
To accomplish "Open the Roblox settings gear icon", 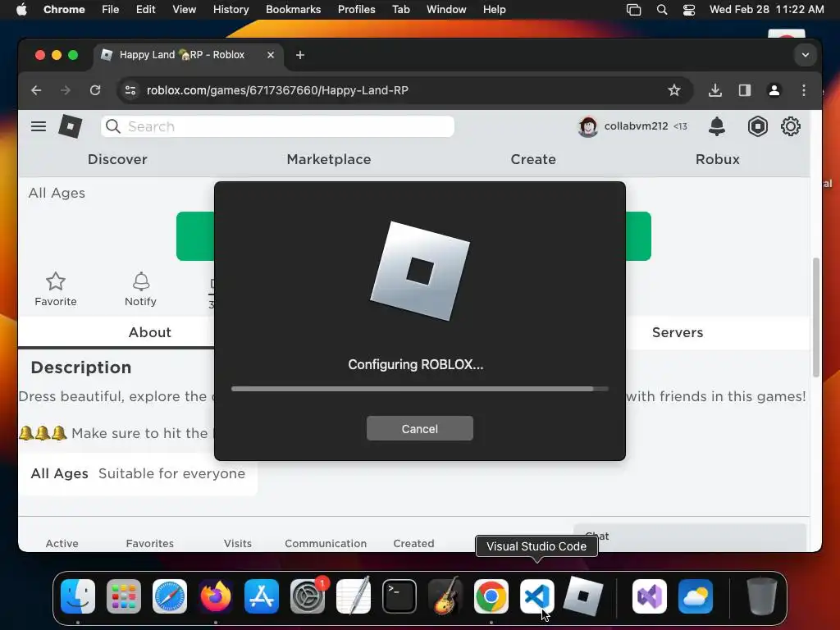I will coord(790,126).
